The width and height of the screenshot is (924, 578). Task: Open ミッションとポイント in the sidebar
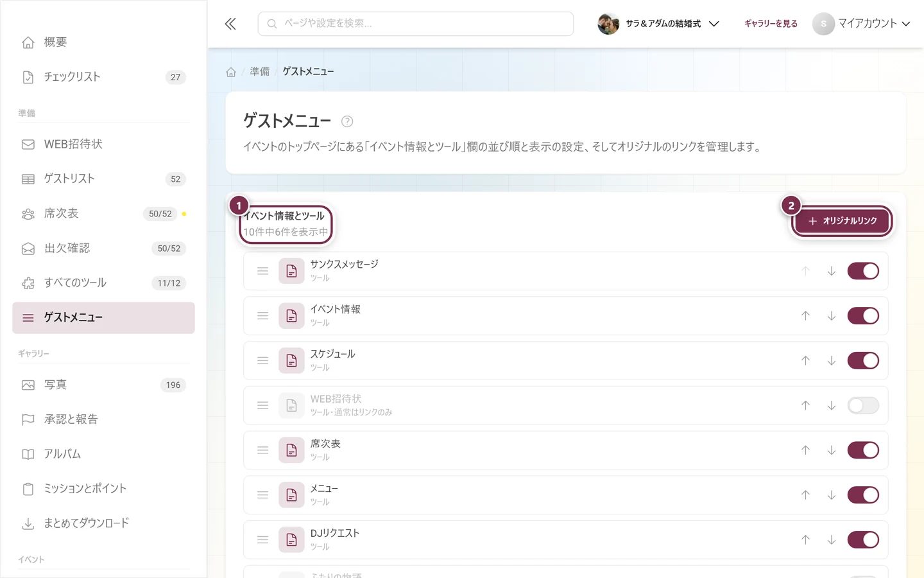tap(103, 489)
